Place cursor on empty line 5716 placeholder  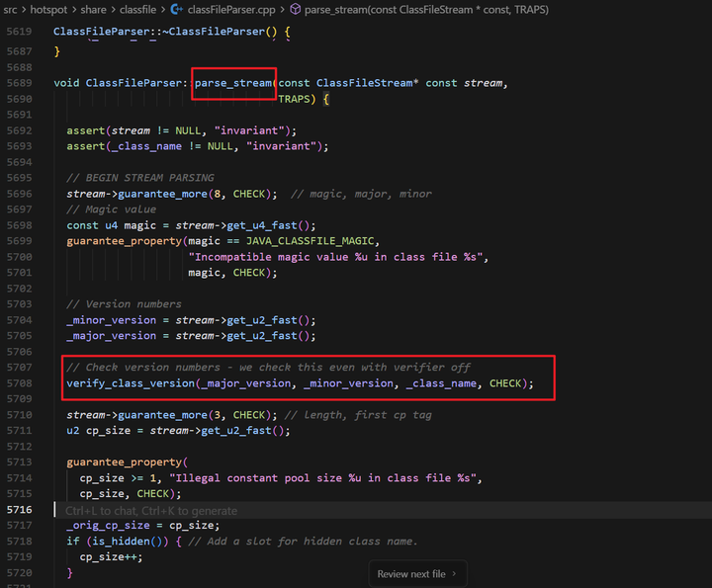(x=151, y=511)
